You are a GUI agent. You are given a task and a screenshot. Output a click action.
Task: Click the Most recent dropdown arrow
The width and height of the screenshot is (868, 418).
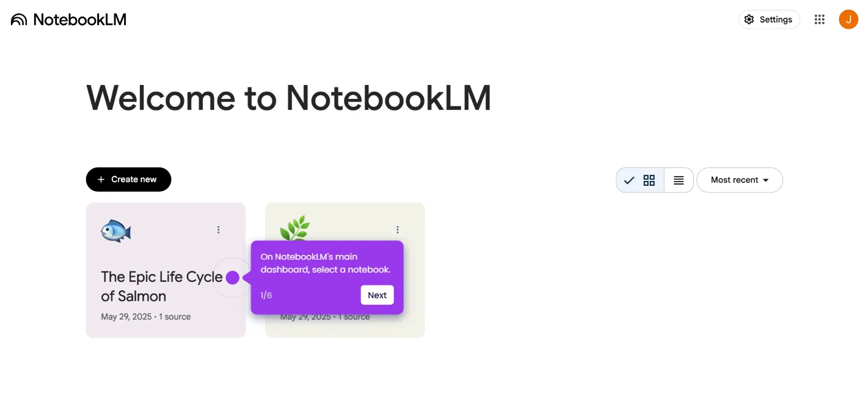pyautogui.click(x=766, y=180)
